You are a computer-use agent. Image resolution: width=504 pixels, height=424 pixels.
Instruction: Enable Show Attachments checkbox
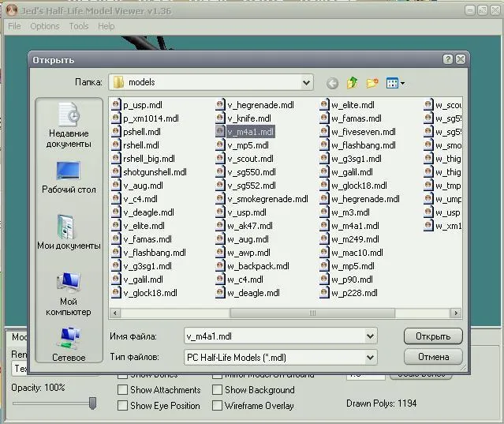[122, 390]
